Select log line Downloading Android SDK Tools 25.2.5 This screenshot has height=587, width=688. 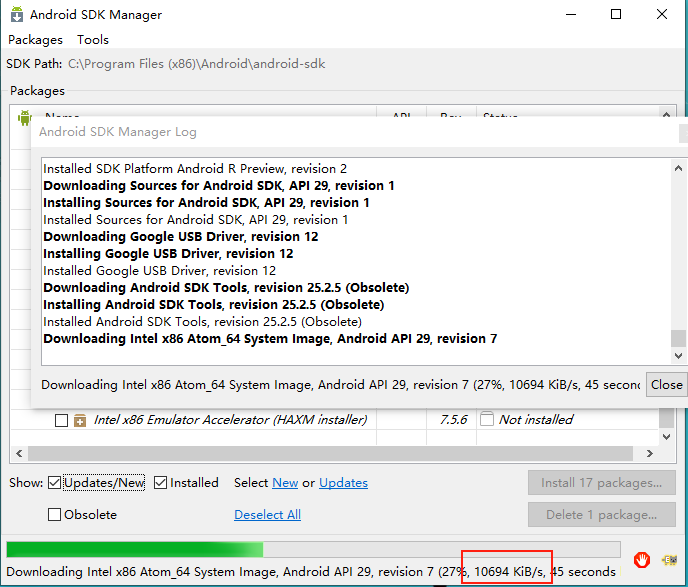(226, 288)
